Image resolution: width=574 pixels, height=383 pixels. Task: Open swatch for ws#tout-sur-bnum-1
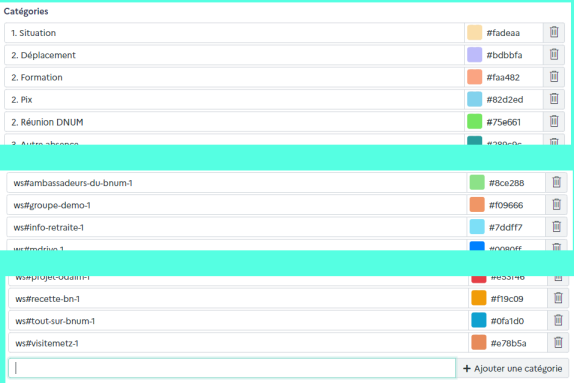pyautogui.click(x=479, y=321)
